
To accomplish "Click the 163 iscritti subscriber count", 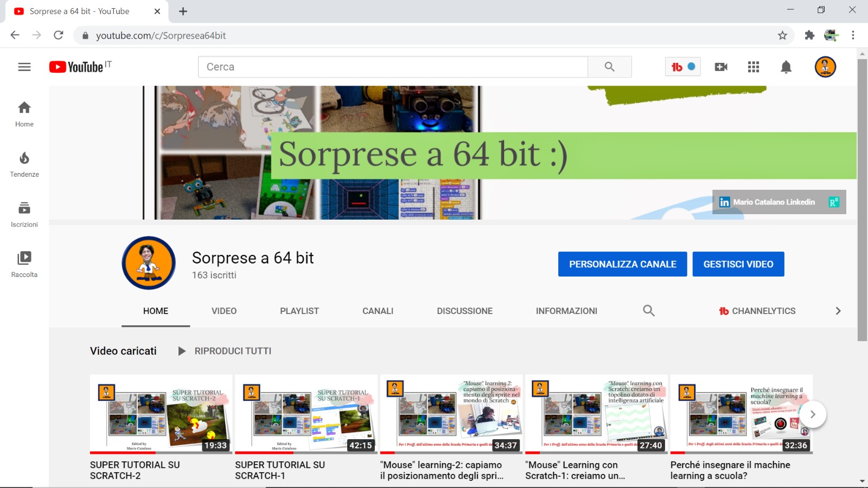I will (214, 275).
